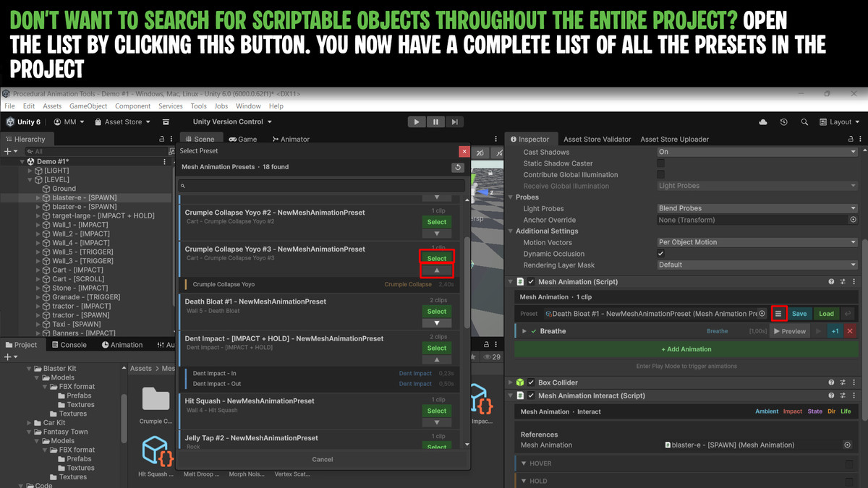Open the Unity Version Control dropdown

232,122
